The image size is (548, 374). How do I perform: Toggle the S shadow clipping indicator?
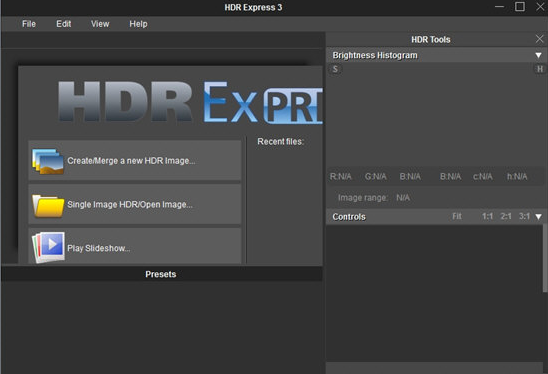coord(335,69)
